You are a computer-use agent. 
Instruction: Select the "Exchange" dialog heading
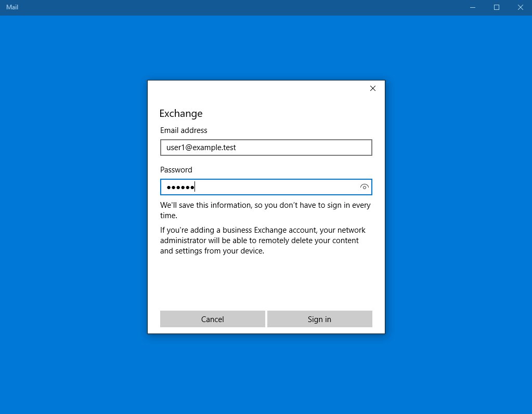[181, 113]
